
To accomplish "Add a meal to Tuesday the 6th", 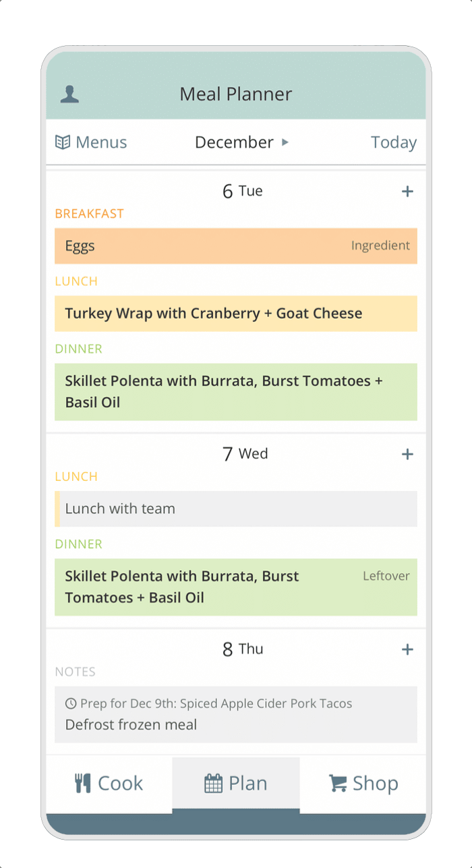I will coord(407,192).
